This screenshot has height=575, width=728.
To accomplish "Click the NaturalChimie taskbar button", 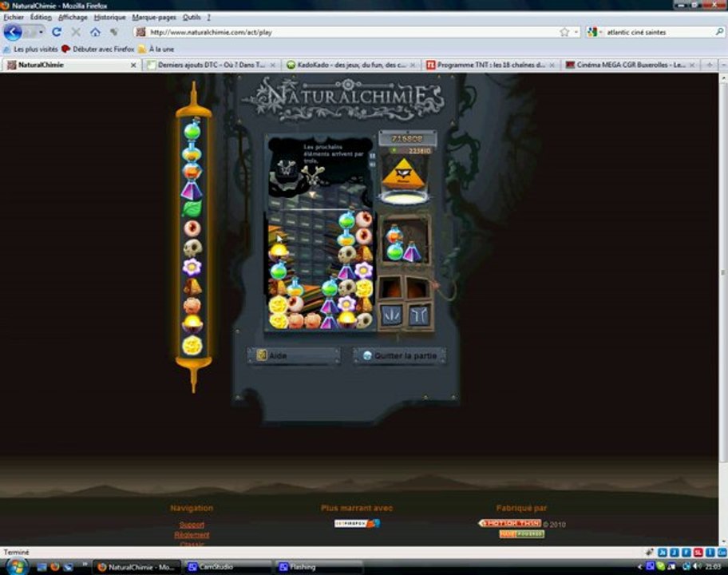I will 136,567.
